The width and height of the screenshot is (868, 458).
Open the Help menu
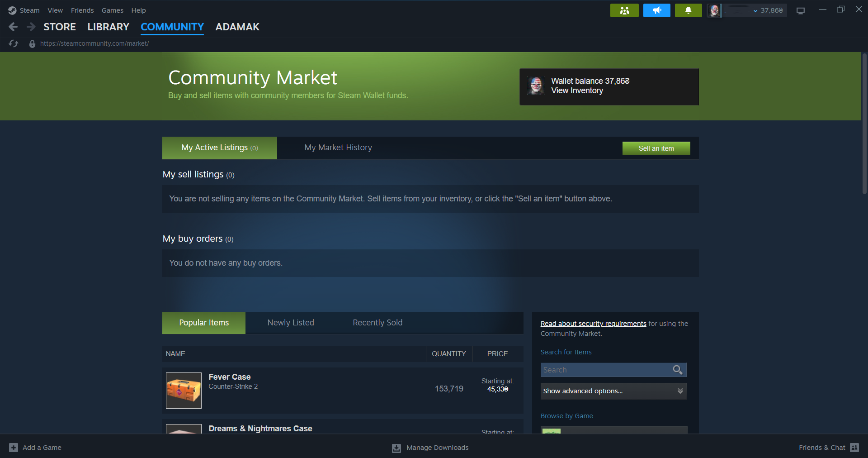[138, 10]
